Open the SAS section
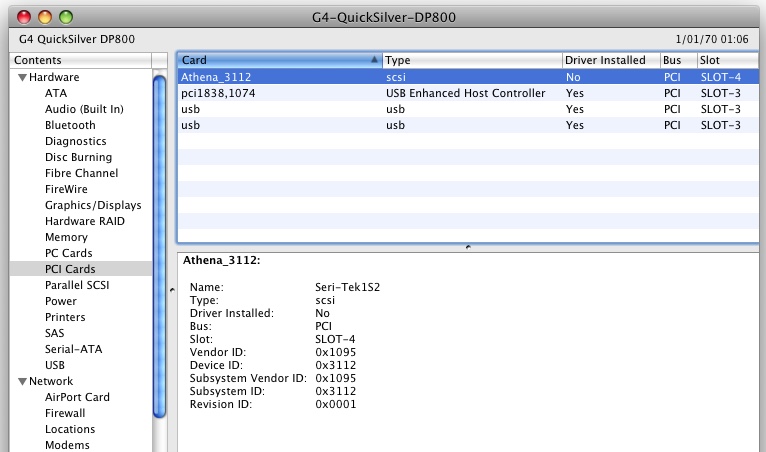 click(54, 333)
